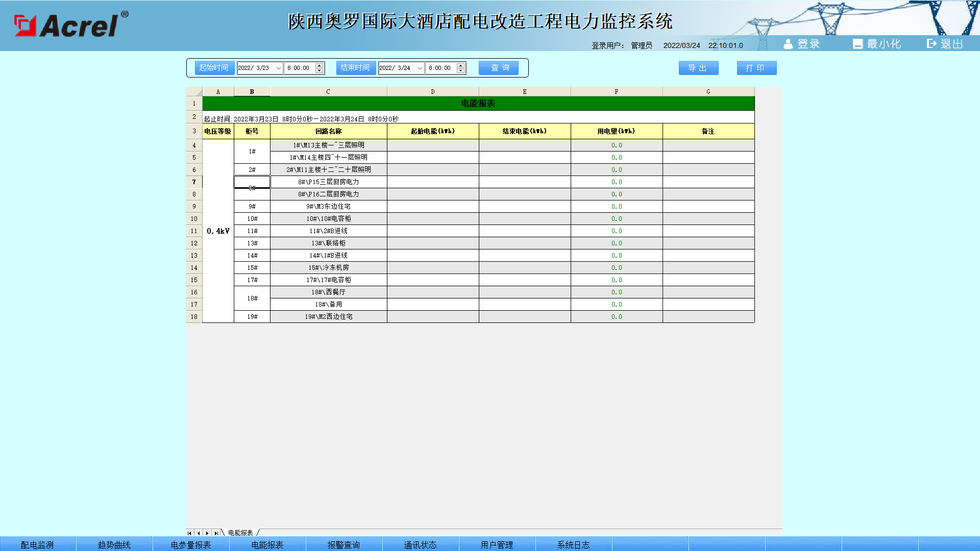
Task: Click the 退出 exit icon
Action: (x=932, y=44)
